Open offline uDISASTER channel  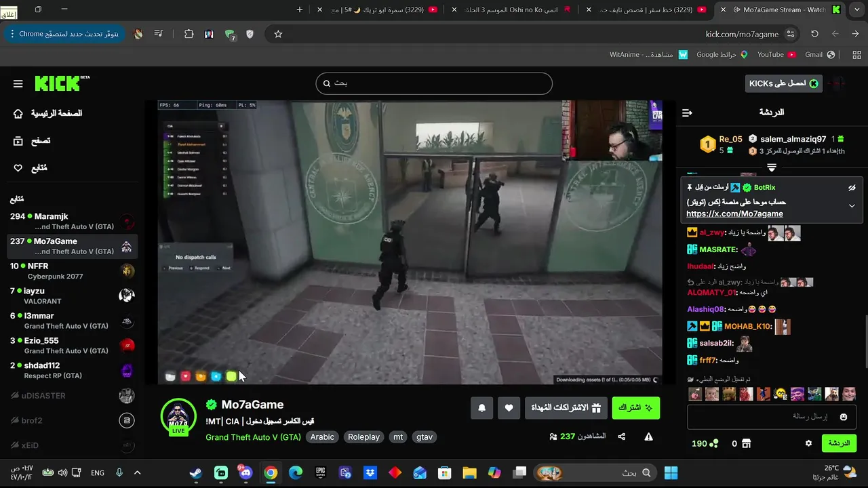(x=72, y=396)
